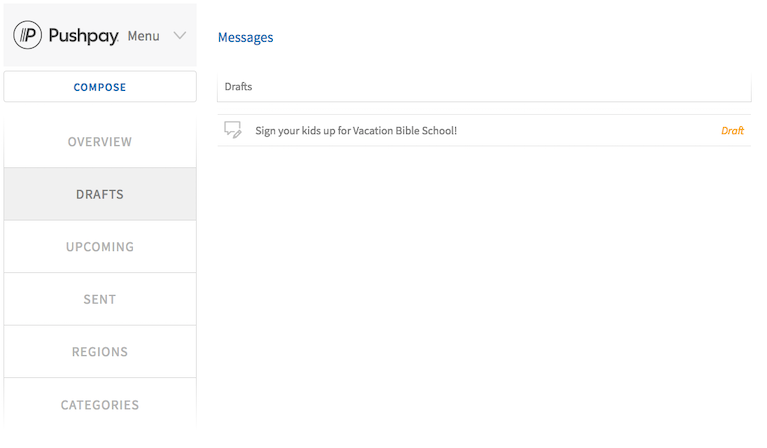Go to the OVERVIEW section

(100, 142)
